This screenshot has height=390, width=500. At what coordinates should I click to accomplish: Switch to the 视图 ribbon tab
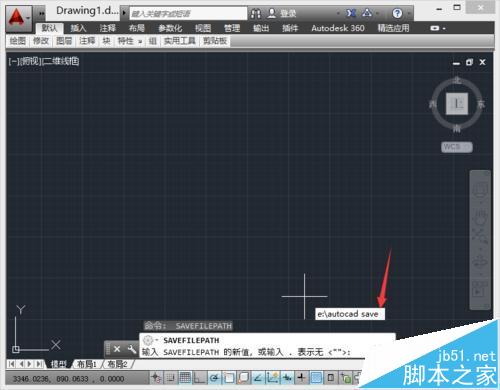(x=203, y=28)
